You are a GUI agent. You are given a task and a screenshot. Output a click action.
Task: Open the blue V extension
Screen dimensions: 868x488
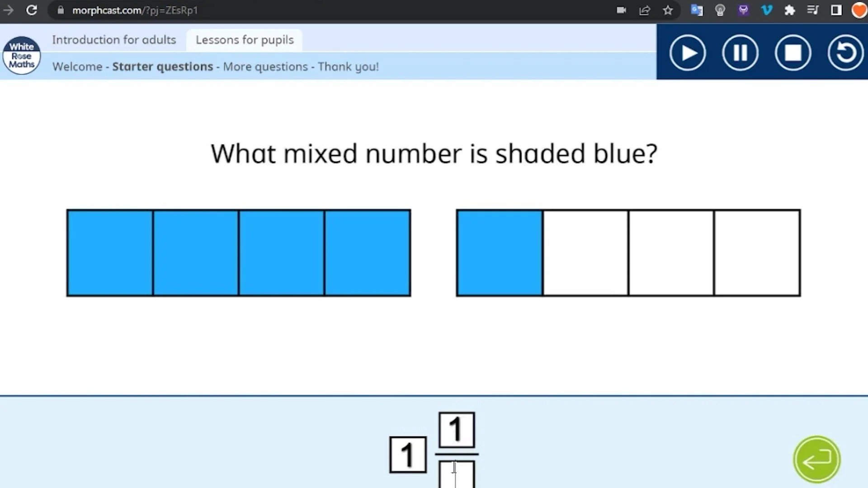tap(767, 10)
